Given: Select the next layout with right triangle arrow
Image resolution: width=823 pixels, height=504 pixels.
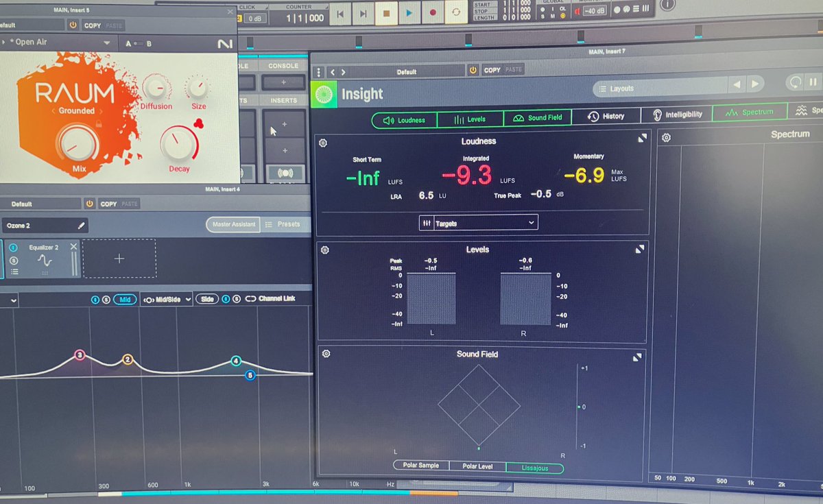Looking at the screenshot, I should 754,84.
